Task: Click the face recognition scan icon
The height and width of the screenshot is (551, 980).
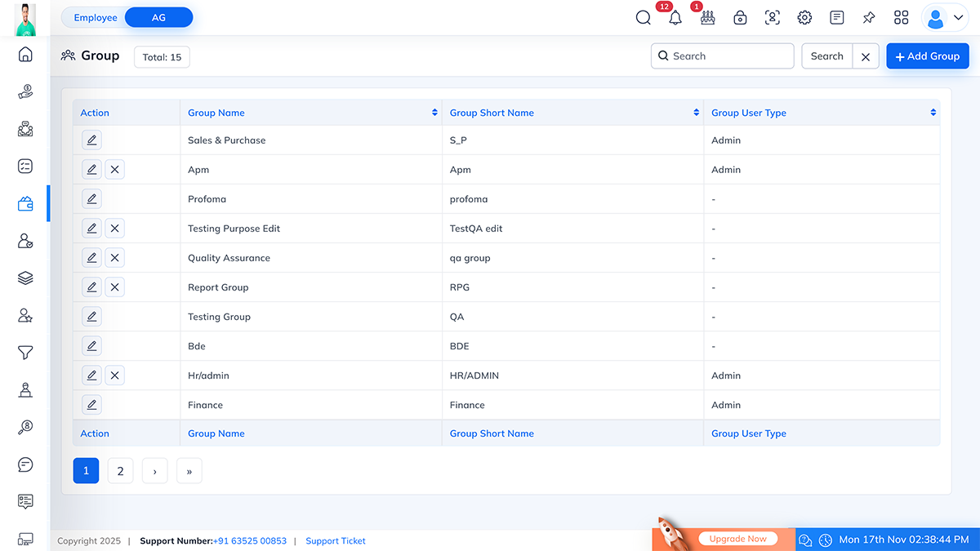Action: (x=772, y=18)
